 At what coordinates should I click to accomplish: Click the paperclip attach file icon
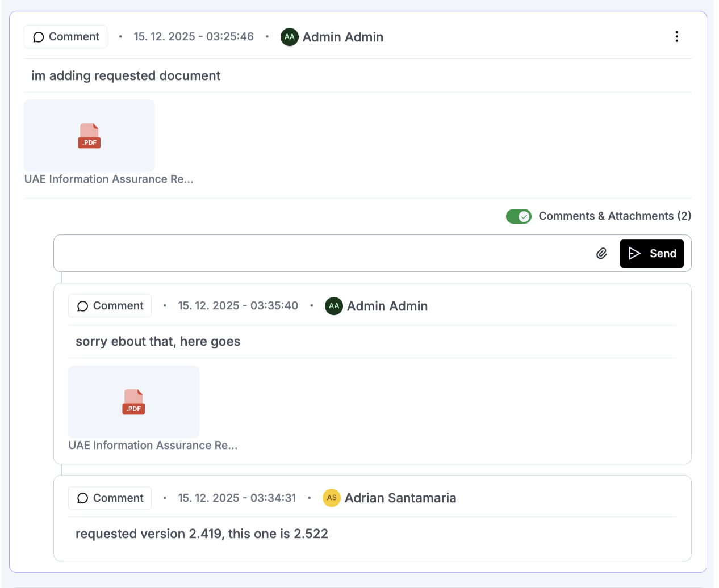pyautogui.click(x=601, y=253)
